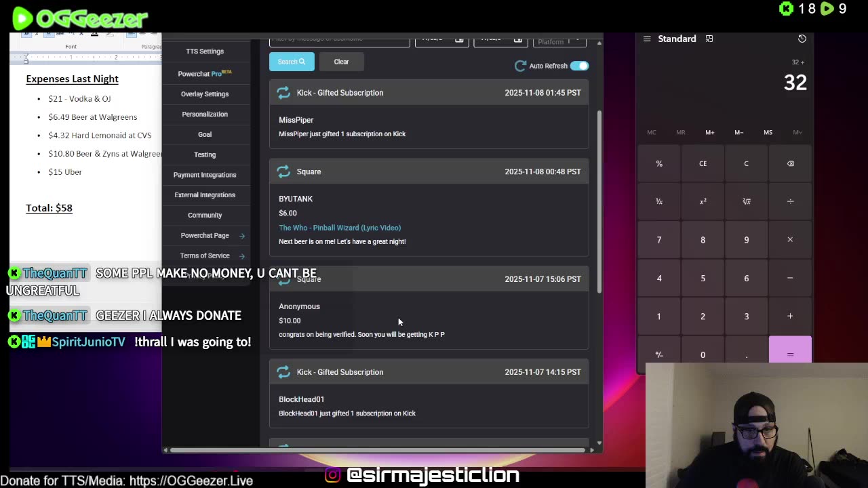Click the square root key
Image resolution: width=868 pixels, height=488 pixels.
746,201
